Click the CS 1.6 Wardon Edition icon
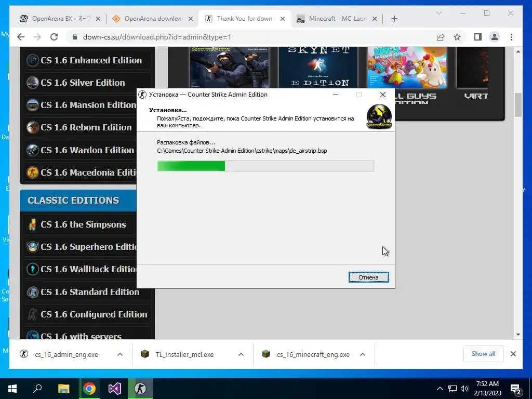Image resolution: width=532 pixels, height=399 pixels. (33, 150)
